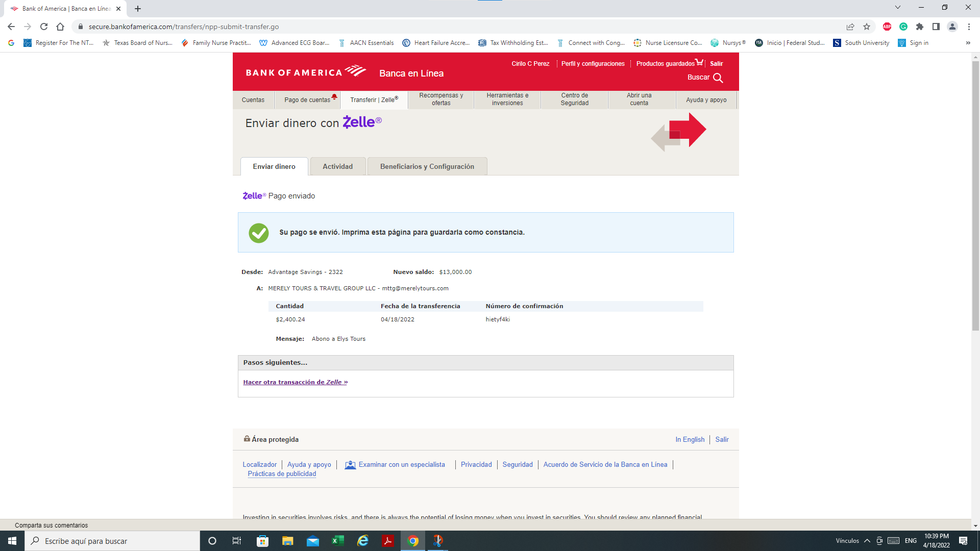The image size is (980, 551).
Task: Click the page vertical scrollbar thumb
Action: click(x=975, y=196)
